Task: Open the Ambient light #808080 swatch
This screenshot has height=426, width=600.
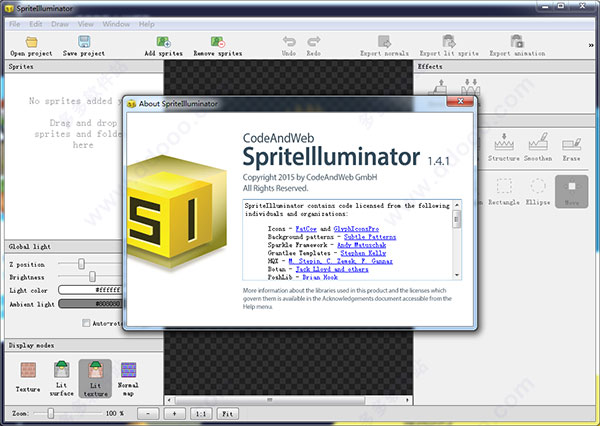Action: 90,304
